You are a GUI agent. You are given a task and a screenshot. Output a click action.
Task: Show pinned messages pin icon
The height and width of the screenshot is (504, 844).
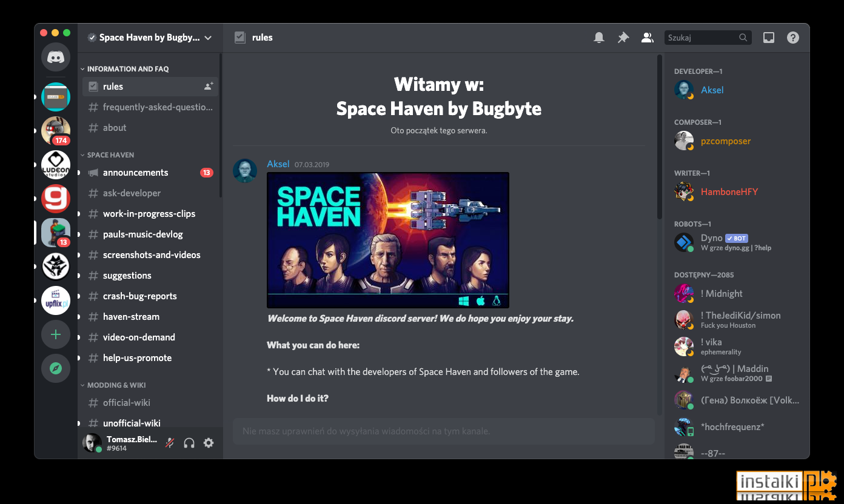pyautogui.click(x=623, y=38)
